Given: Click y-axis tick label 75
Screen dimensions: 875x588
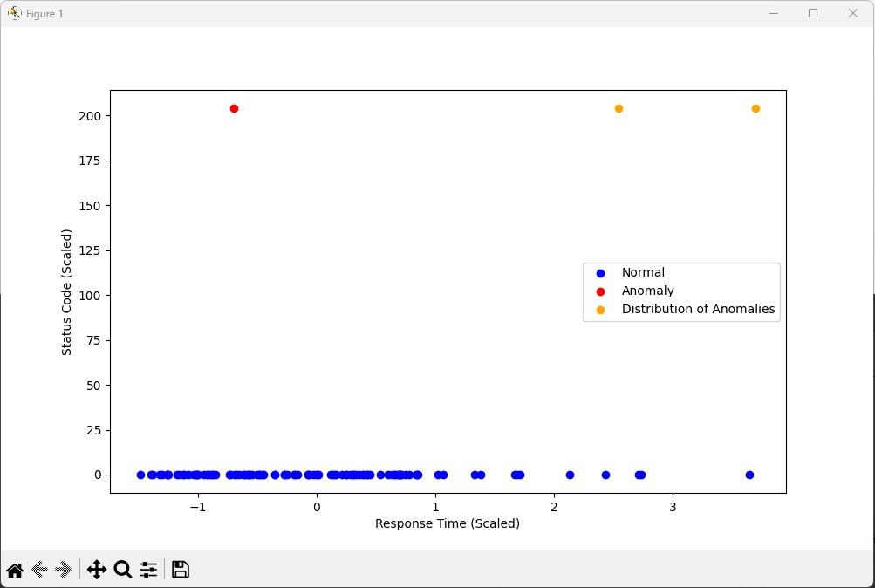Looking at the screenshot, I should tap(93, 340).
